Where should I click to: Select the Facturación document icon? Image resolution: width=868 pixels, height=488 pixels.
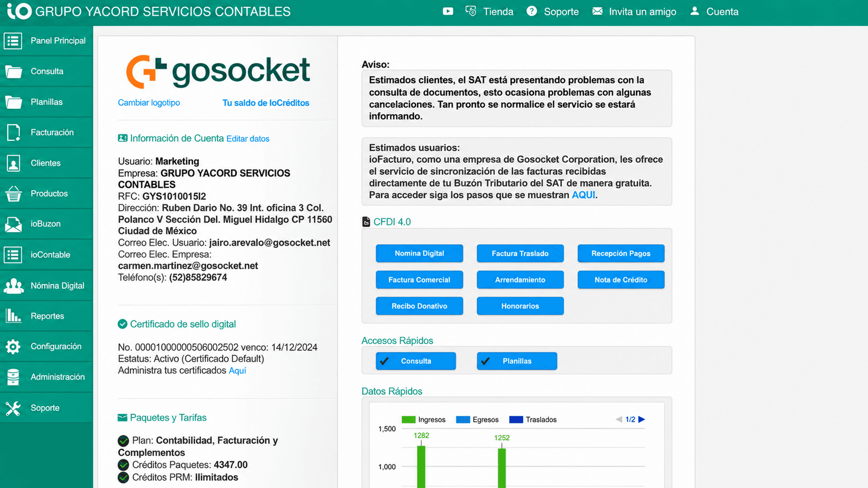(14, 132)
